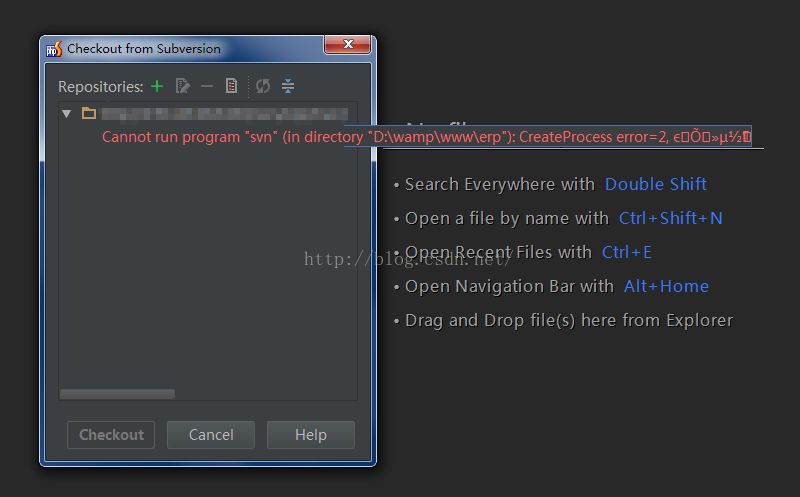The image size is (800, 497).
Task: Click the disabled Checkout button
Action: pos(111,435)
